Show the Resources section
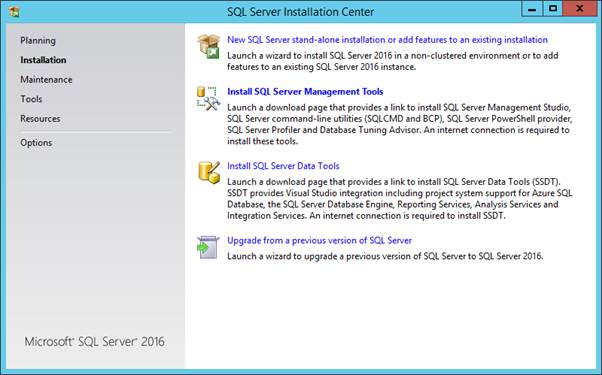602x375 pixels. (40, 119)
